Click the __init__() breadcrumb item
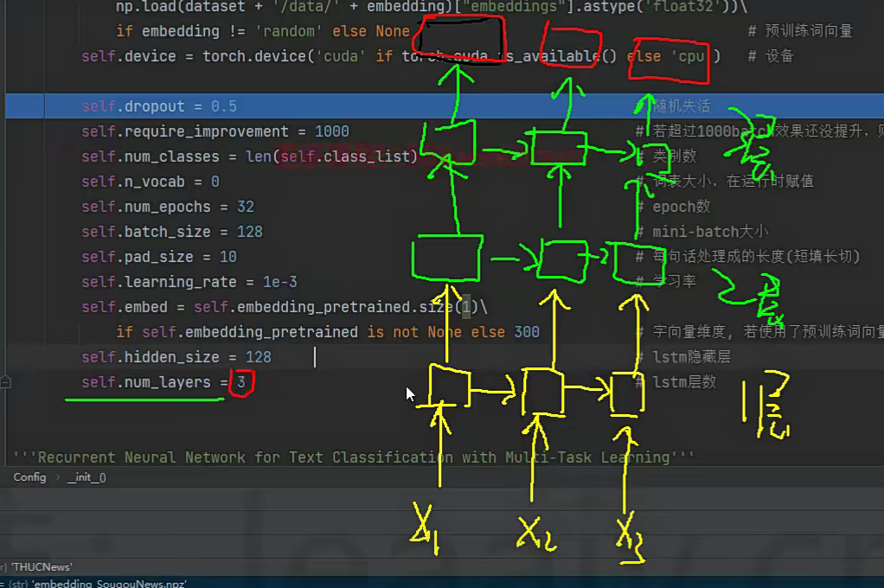This screenshot has height=588, width=884. 86,477
